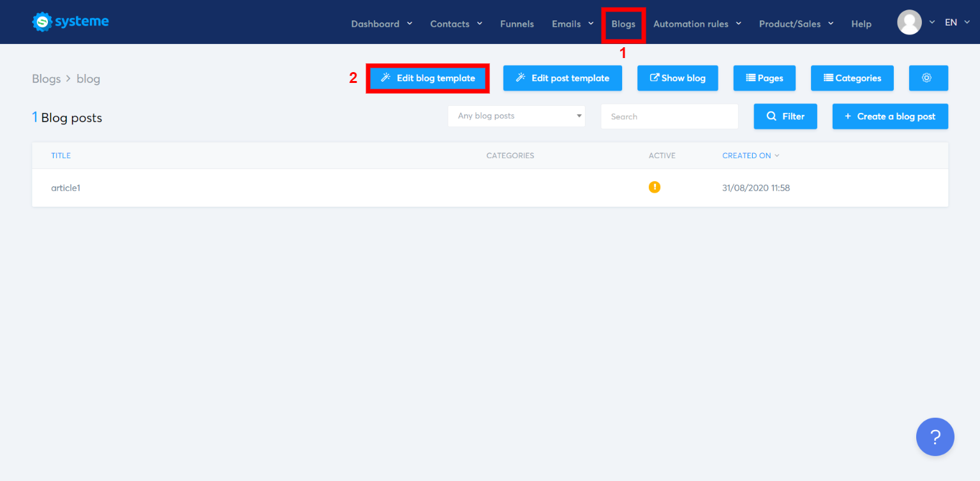Click the Edit post template button
Image resolution: width=980 pixels, height=481 pixels.
pyautogui.click(x=562, y=78)
